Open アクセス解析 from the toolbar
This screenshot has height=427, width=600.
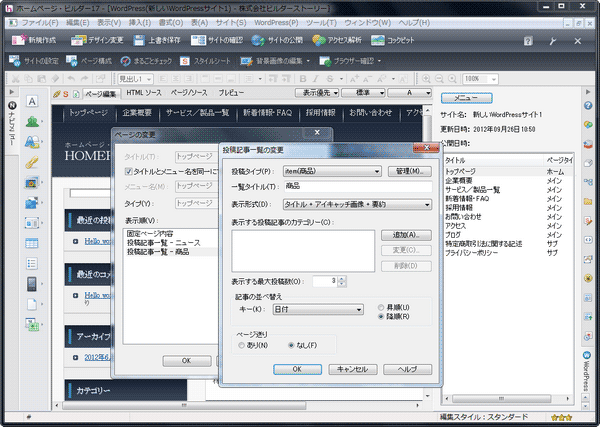pos(336,40)
